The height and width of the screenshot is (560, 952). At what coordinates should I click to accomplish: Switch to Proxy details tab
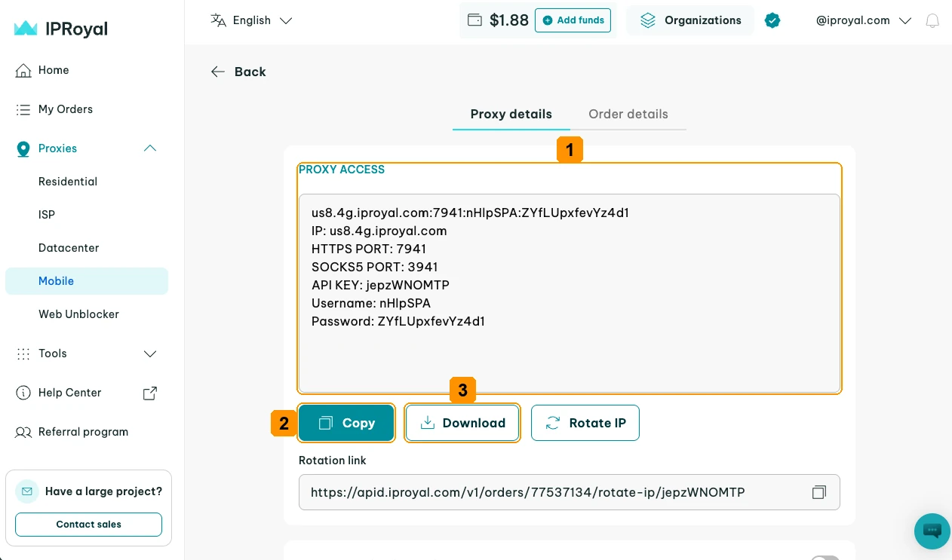coord(511,115)
